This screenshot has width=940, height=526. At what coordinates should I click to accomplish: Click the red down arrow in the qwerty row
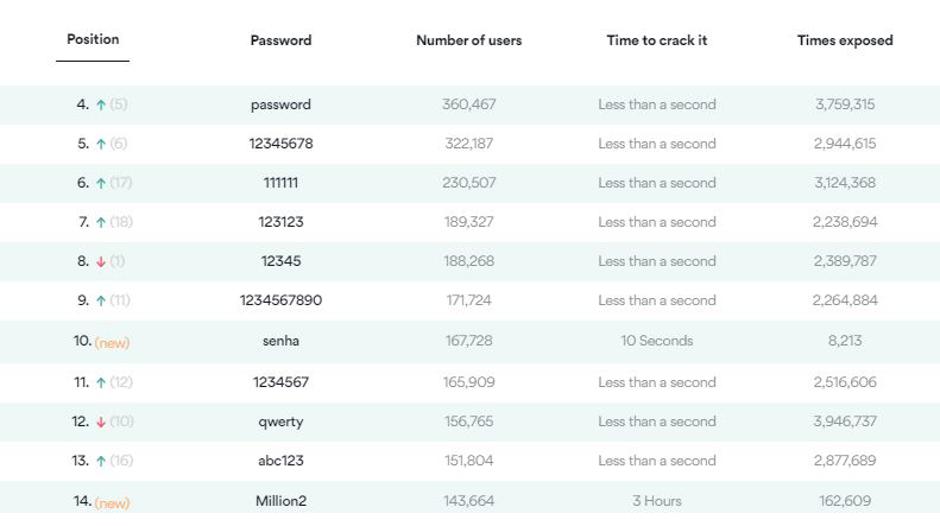point(100,422)
